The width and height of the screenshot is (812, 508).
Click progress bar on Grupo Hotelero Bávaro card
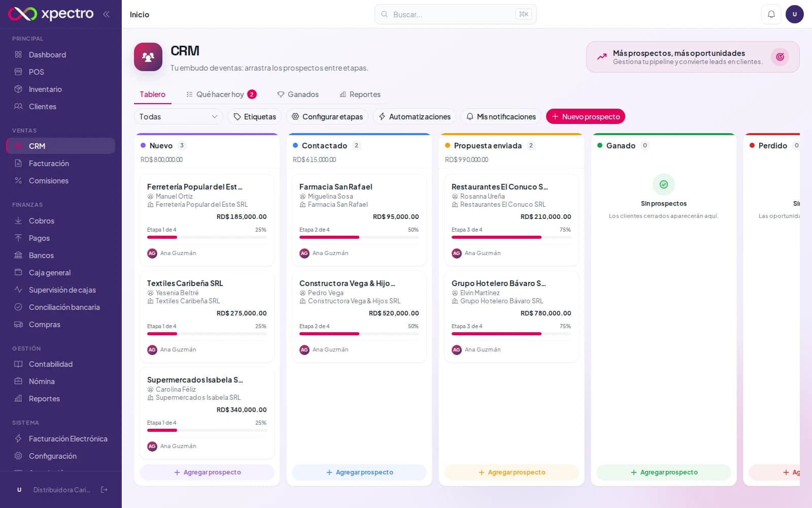[x=512, y=334]
